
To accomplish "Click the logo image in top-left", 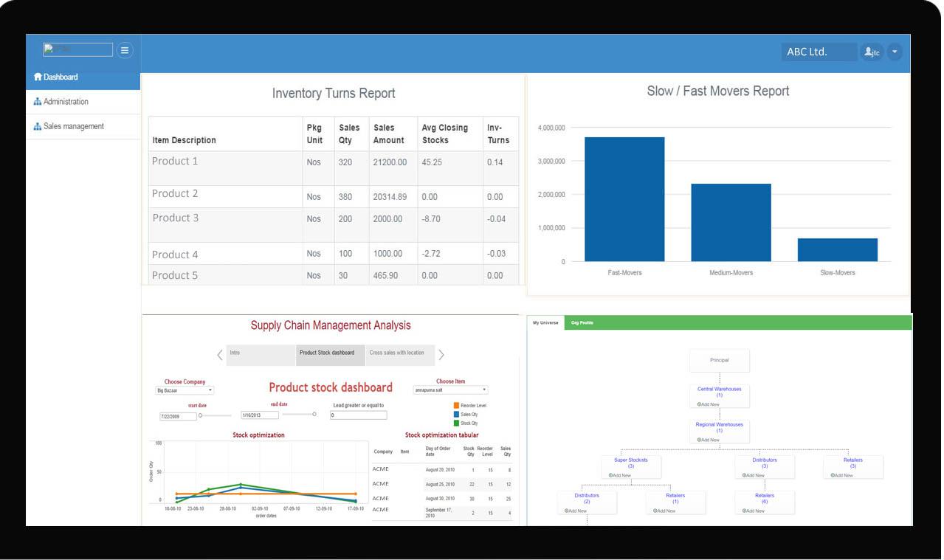I will [77, 49].
